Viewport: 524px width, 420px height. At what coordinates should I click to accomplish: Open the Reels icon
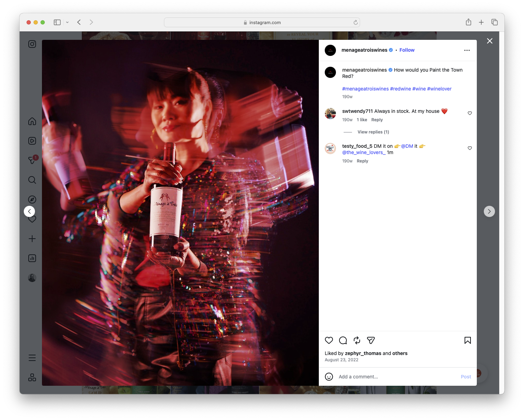pyautogui.click(x=32, y=141)
